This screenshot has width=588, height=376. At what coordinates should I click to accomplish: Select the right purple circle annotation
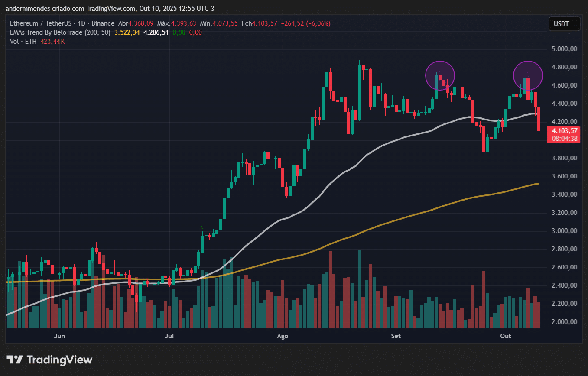[528, 75]
